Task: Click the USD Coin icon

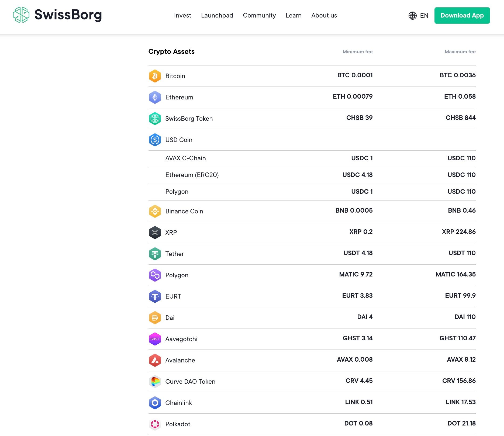Action: click(x=155, y=140)
